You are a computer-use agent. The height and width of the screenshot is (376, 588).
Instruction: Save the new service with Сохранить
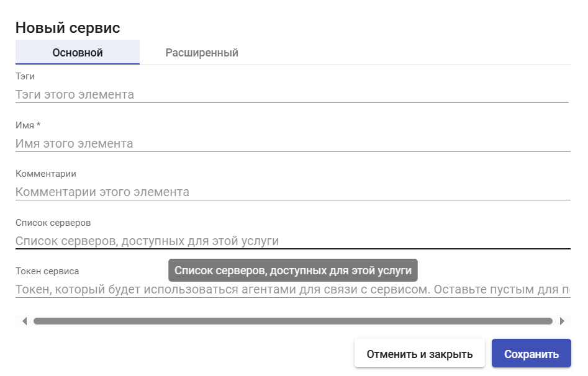click(531, 354)
